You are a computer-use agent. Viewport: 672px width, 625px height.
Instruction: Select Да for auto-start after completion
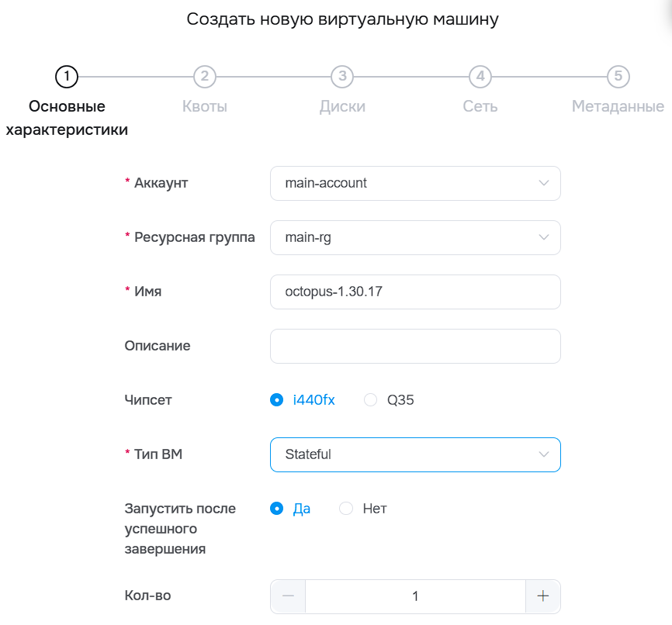276,509
